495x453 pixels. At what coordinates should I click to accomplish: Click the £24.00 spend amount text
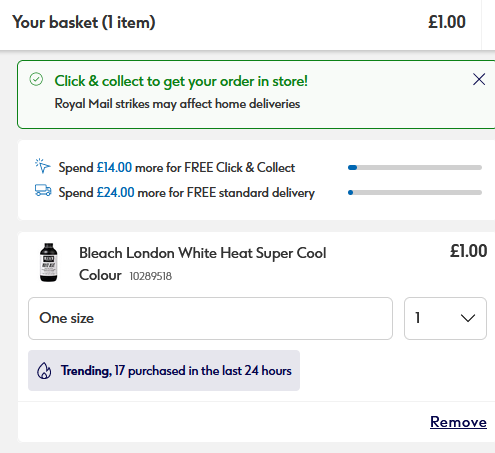tap(116, 192)
